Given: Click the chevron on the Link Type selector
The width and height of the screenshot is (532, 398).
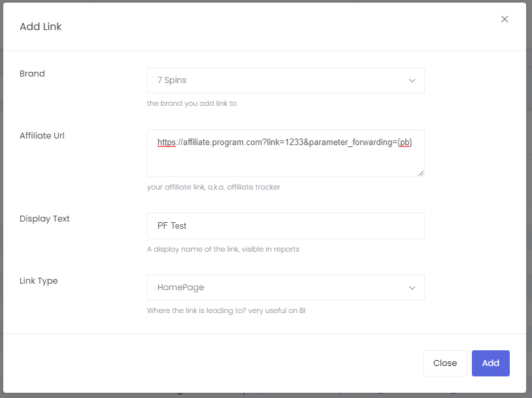Looking at the screenshot, I should click(412, 288).
